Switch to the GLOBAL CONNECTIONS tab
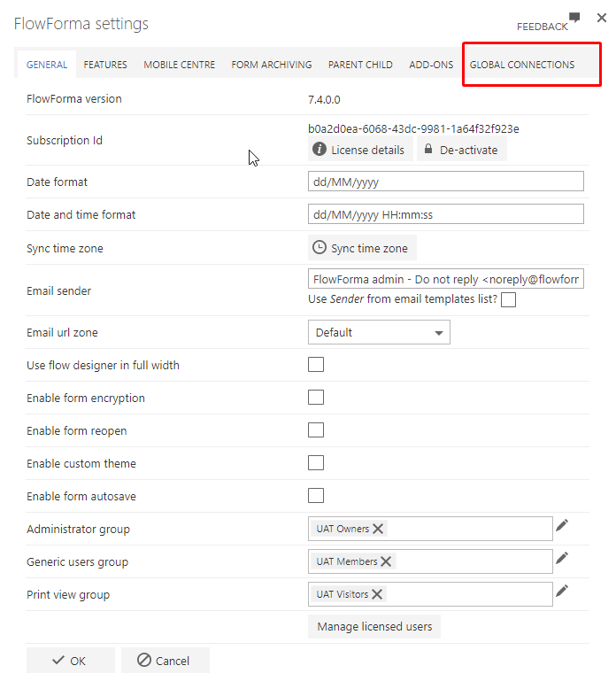 point(522,65)
